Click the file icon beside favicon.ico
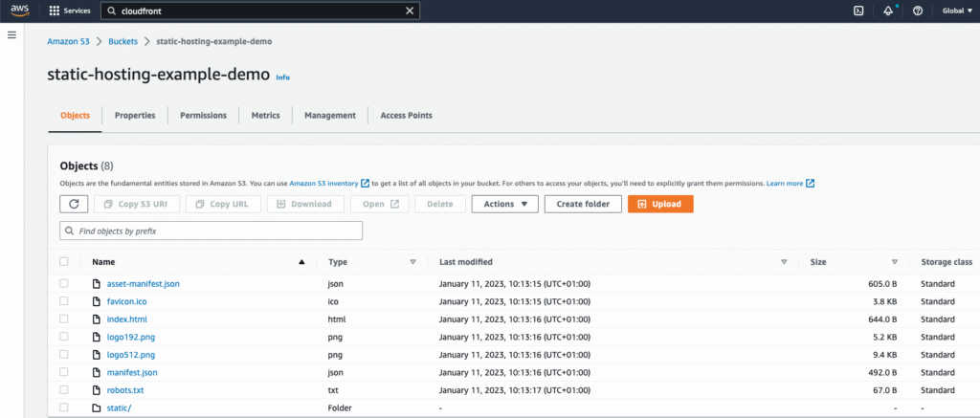Screen dimensions: 980x418 click(x=97, y=301)
